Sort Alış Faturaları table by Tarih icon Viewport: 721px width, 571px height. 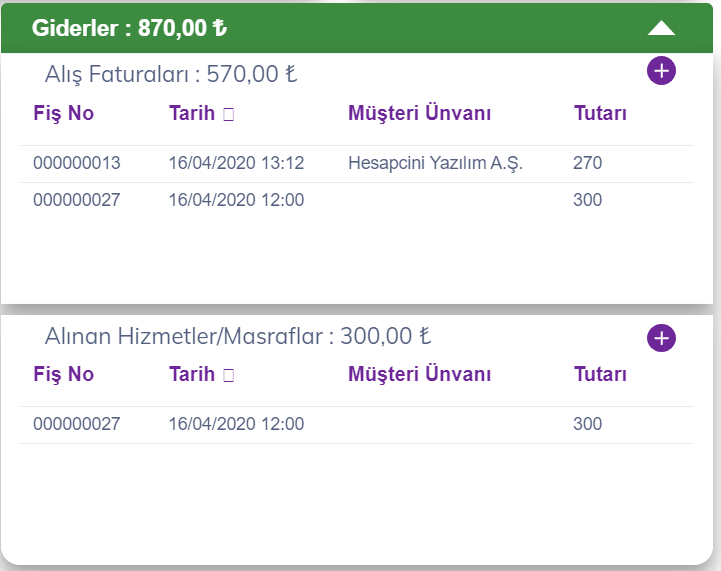(x=229, y=114)
